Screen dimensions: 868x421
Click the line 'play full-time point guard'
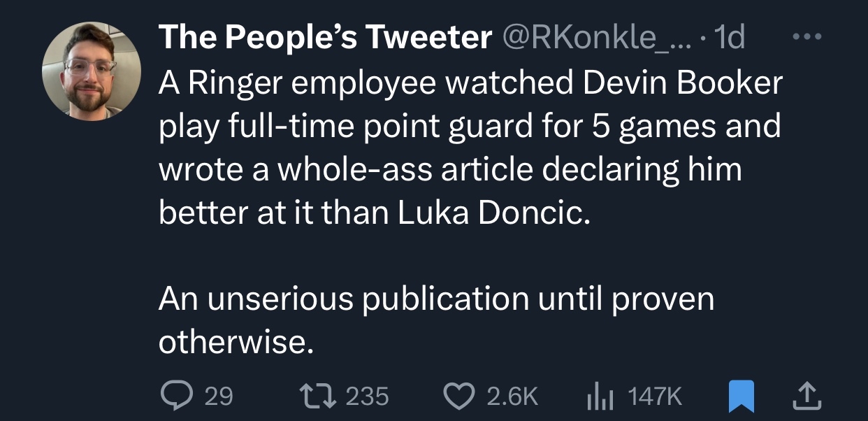470,127
